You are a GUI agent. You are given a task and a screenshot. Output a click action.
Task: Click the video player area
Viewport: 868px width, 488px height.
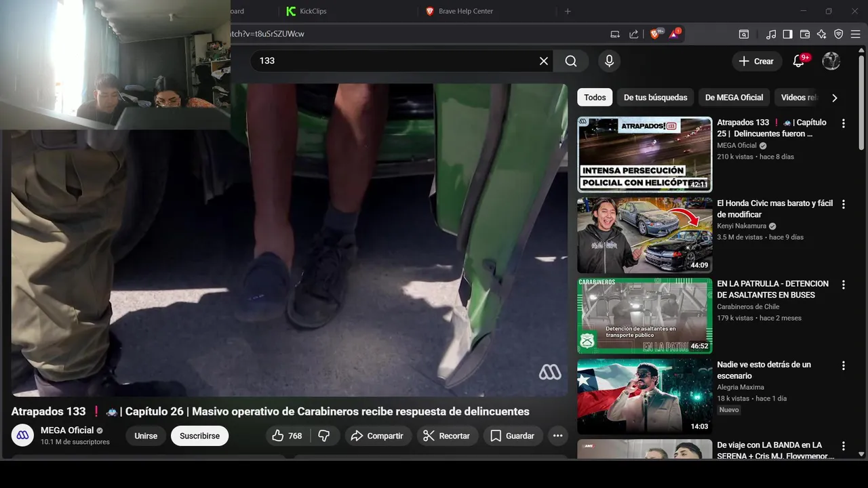click(x=290, y=240)
